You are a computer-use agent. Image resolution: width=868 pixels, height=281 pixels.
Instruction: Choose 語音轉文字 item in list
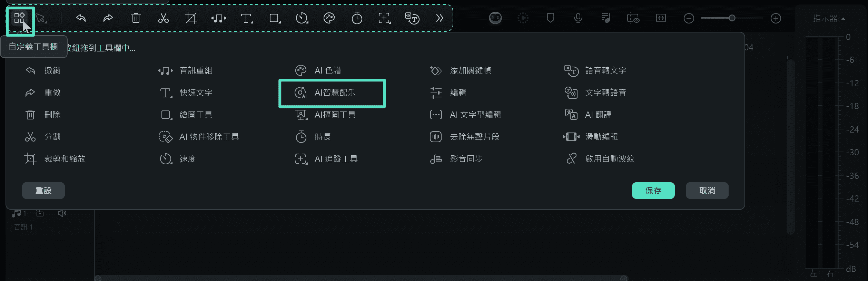[595, 70]
